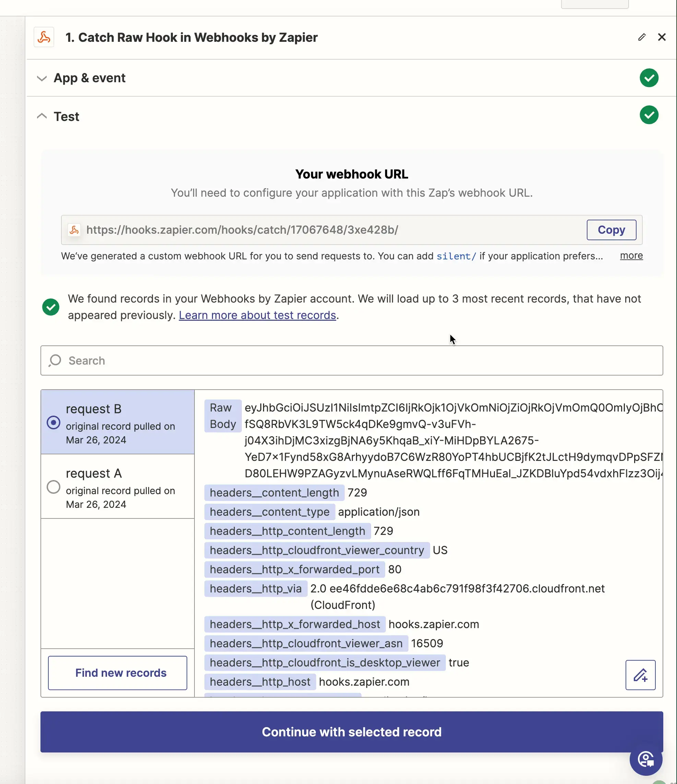Select the request B radio button
The width and height of the screenshot is (677, 784).
[54, 422]
